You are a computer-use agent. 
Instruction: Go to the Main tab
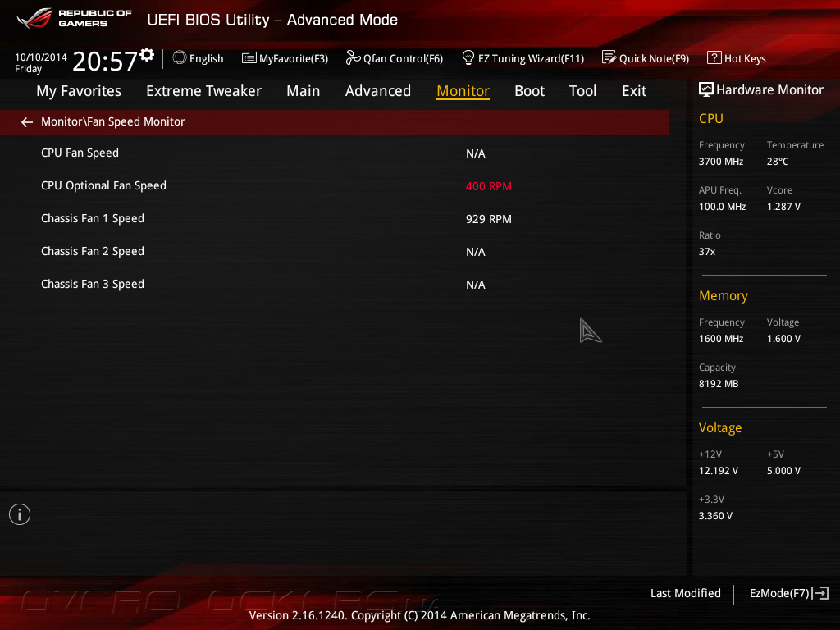[x=304, y=91]
